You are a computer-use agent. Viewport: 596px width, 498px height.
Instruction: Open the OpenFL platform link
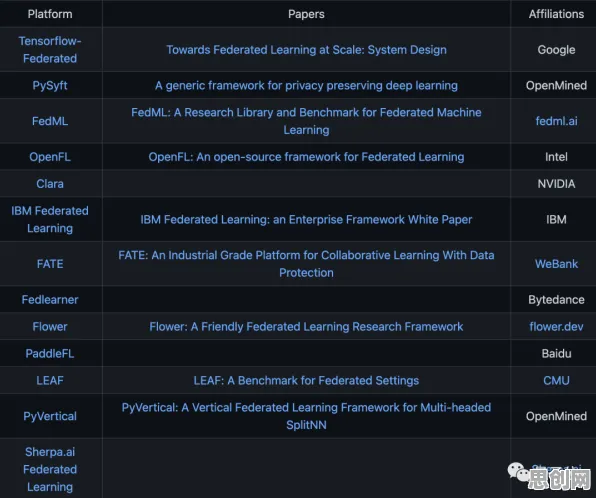50,157
